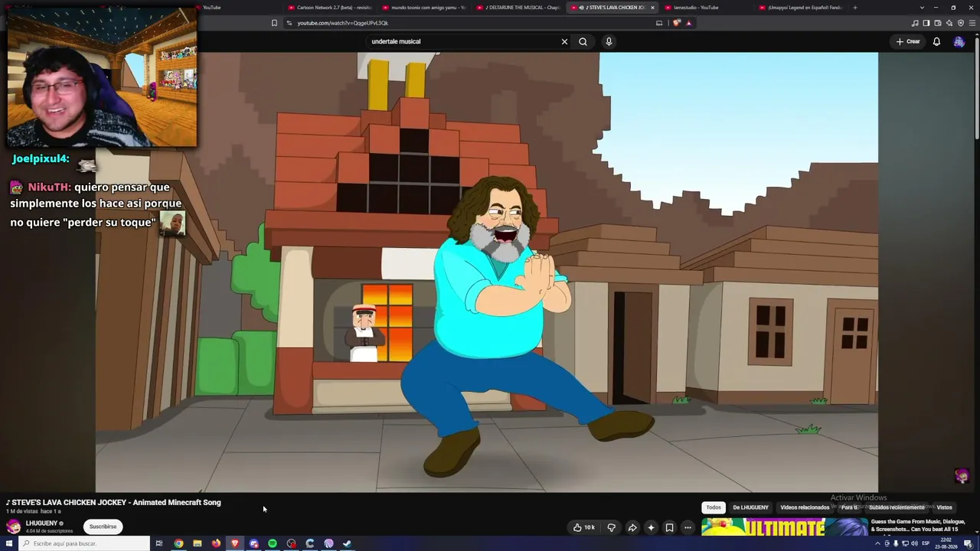Switch to the Cartoon Network 2.7 tab

click(331, 8)
